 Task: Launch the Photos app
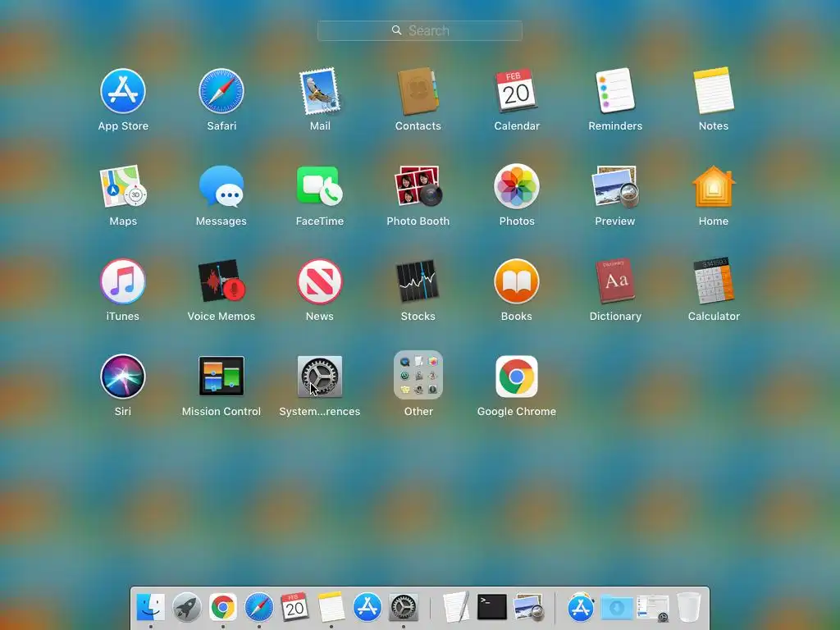point(517,186)
